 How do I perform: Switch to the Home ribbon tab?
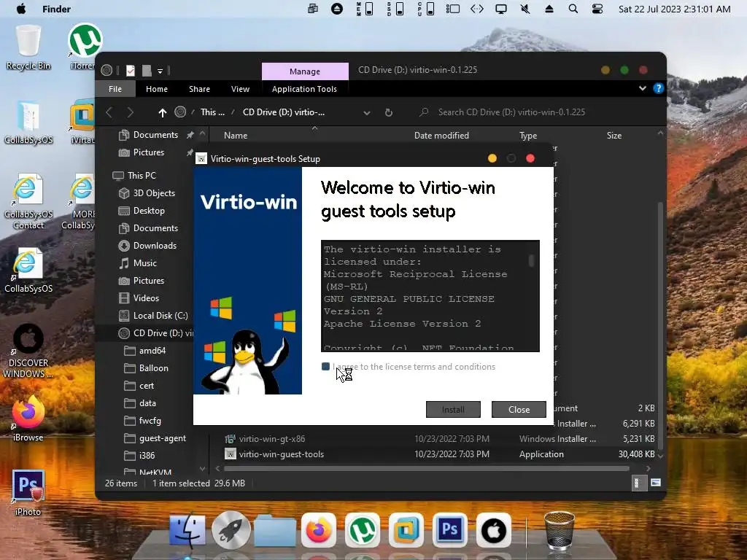pos(157,89)
